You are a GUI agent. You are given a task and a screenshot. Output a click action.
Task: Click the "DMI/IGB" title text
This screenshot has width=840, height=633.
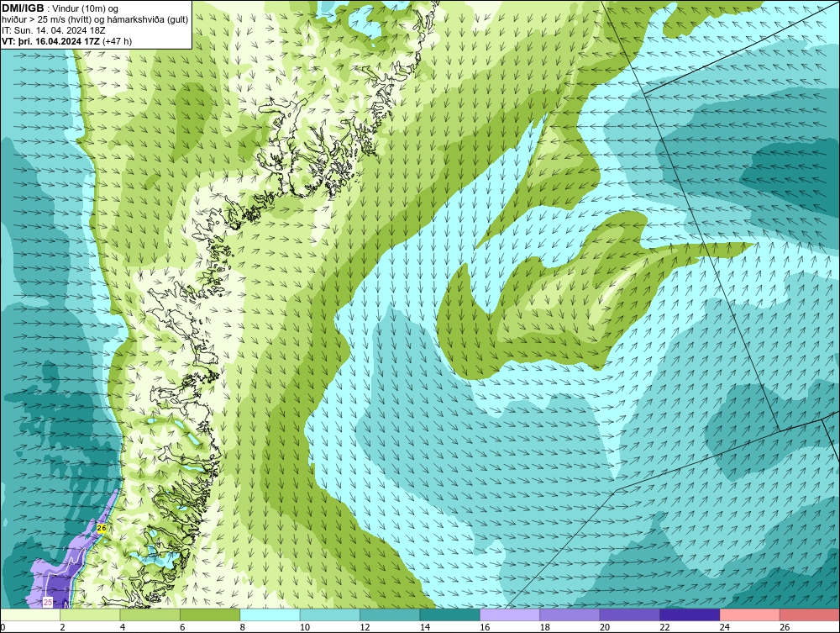pyautogui.click(x=23, y=8)
